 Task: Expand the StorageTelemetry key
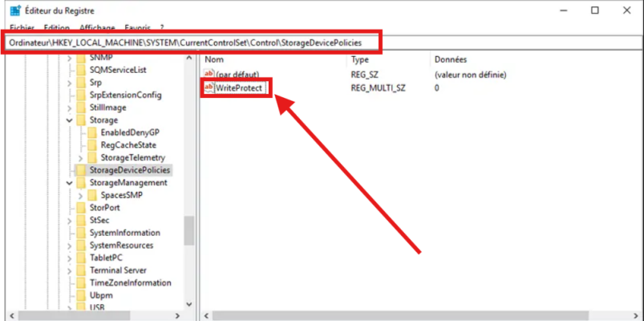tap(80, 157)
